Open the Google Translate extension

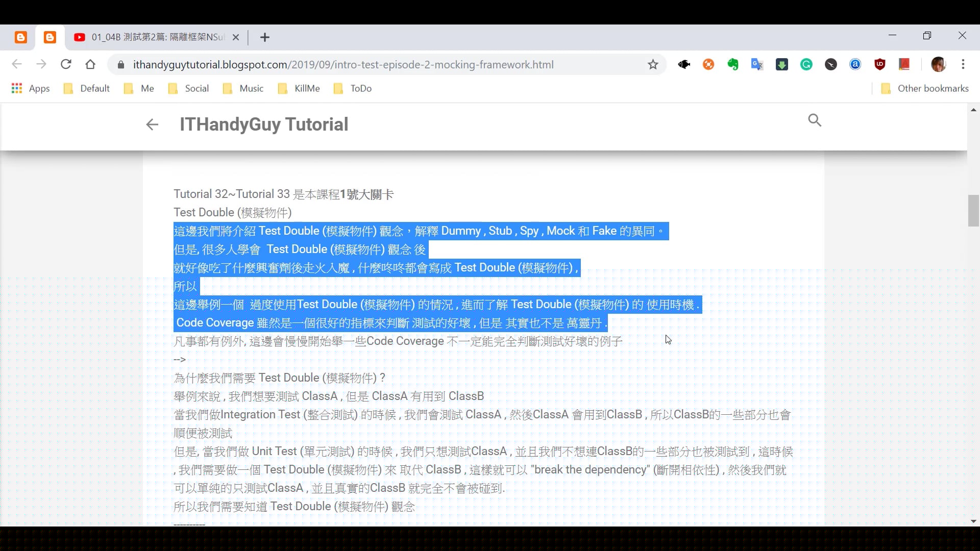tap(757, 64)
